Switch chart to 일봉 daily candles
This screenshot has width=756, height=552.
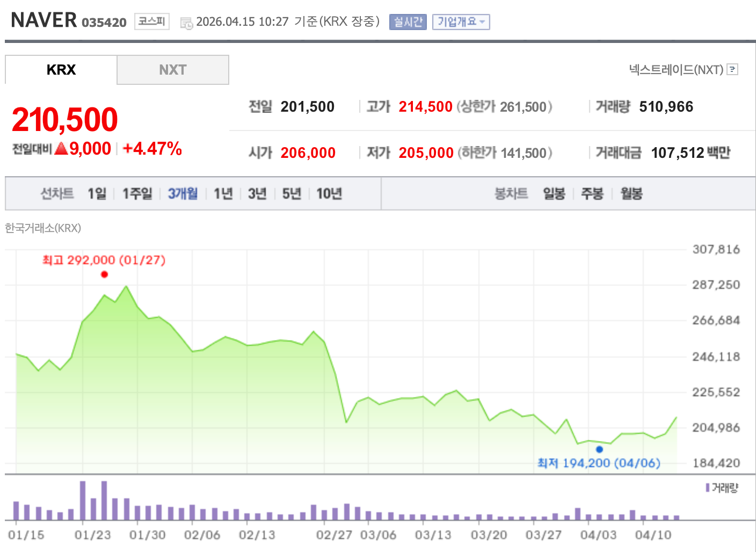click(554, 194)
